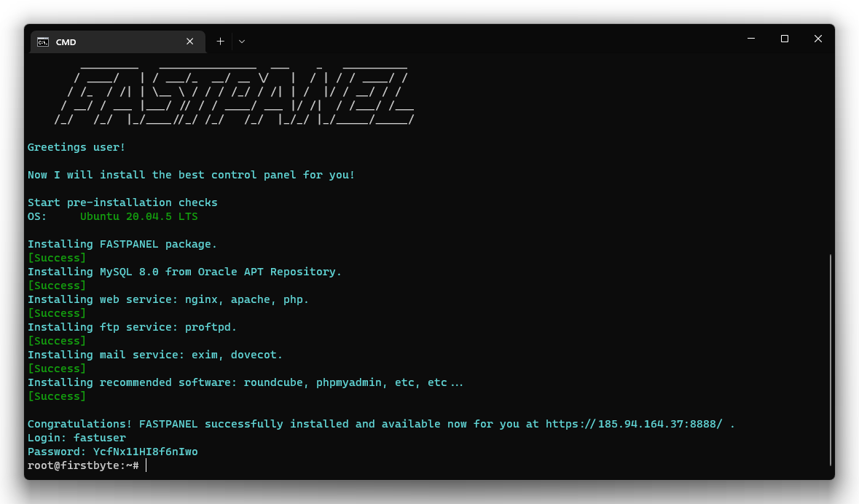Screen dimensions: 859x504
Task: Click the CMD terminal icon in the tab
Action: pyautogui.click(x=43, y=42)
